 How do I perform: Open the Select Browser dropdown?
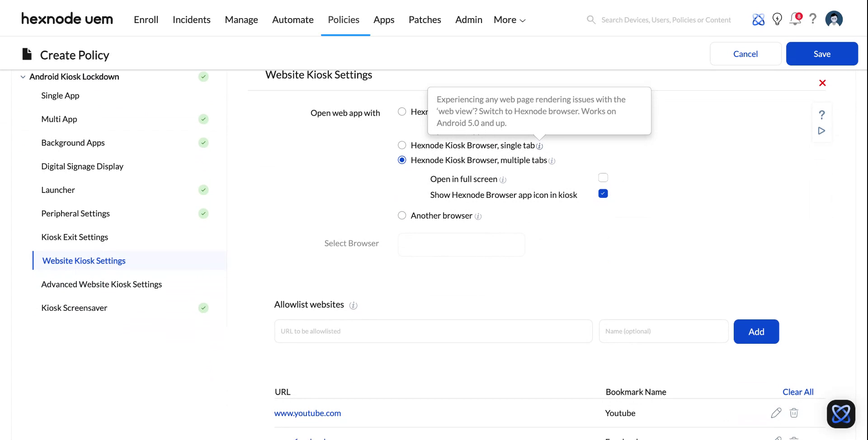[x=461, y=244]
